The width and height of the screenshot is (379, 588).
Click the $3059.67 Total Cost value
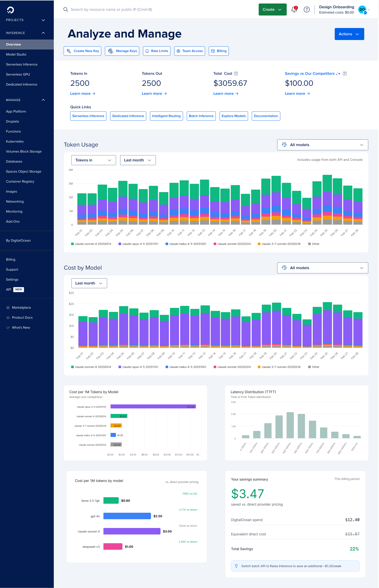230,83
